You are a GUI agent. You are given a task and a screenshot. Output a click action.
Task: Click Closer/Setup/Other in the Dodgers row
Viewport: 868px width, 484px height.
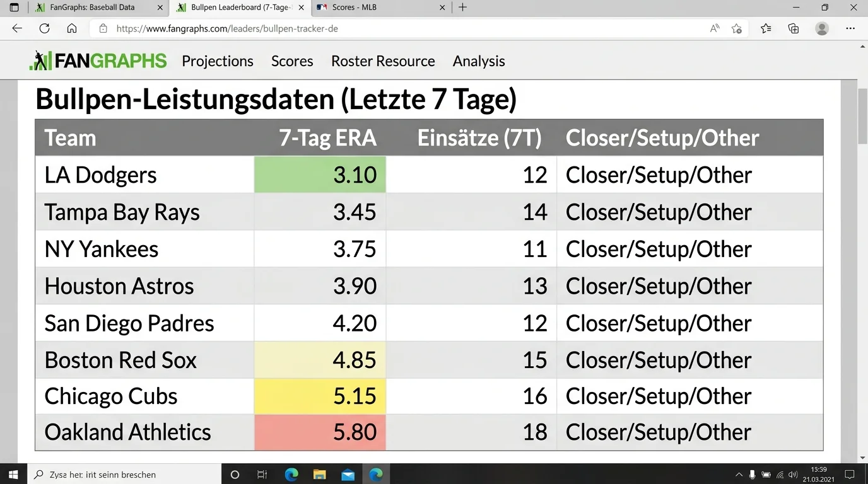pyautogui.click(x=659, y=175)
